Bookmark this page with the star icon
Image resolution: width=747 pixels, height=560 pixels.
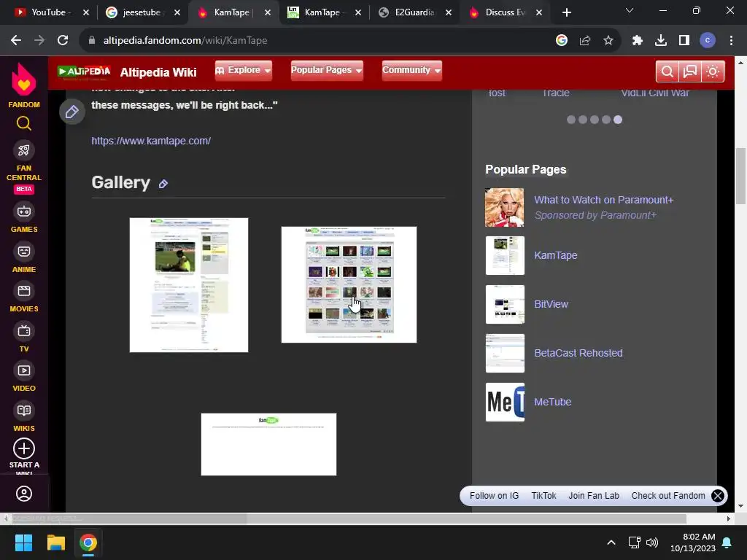point(608,41)
